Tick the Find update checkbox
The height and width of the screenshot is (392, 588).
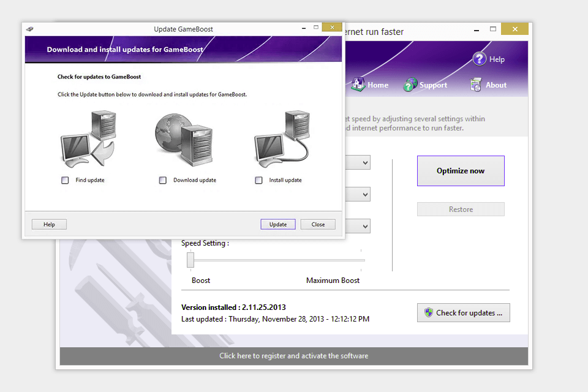pyautogui.click(x=65, y=180)
